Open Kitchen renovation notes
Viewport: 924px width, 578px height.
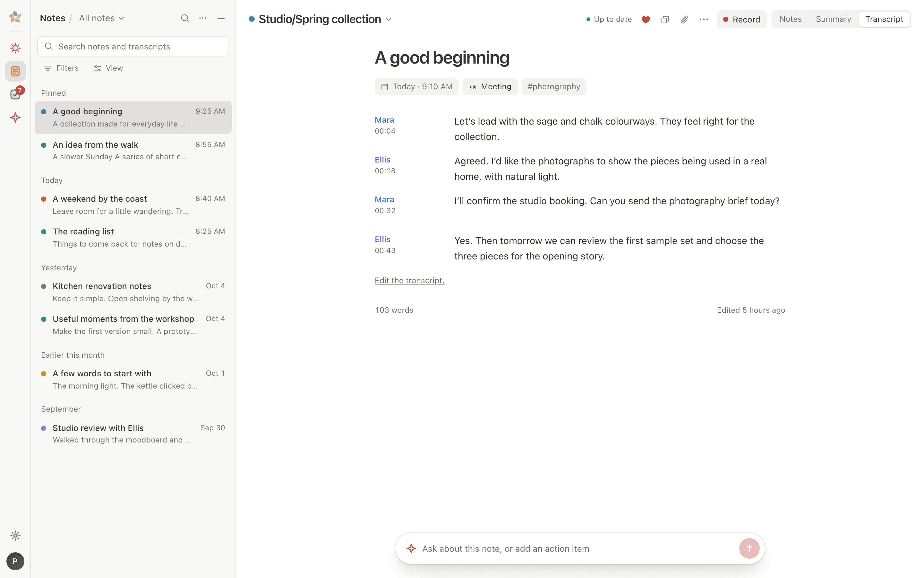[x=133, y=292]
